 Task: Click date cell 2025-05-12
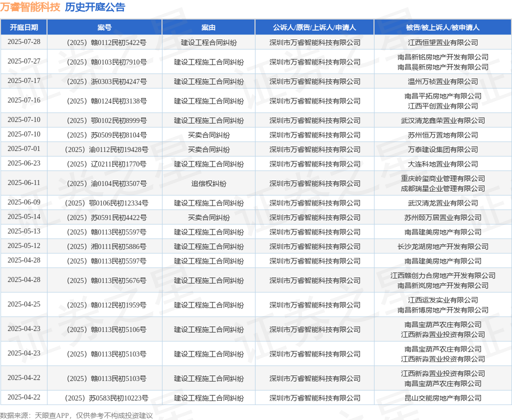[x=24, y=246]
